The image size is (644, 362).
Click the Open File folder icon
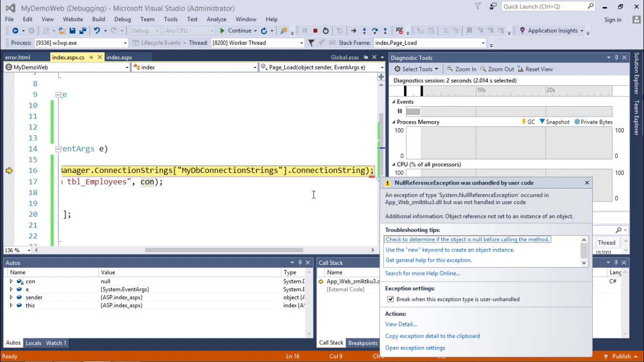[61, 31]
